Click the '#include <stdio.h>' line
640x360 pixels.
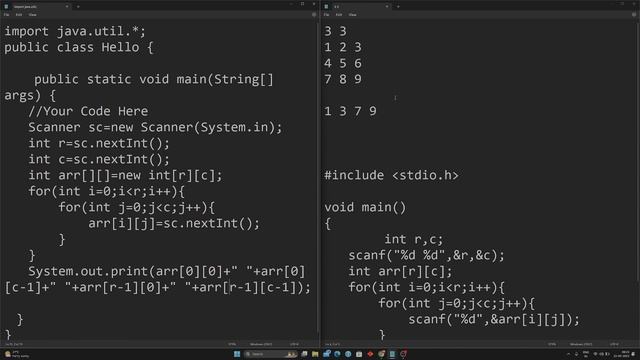391,175
